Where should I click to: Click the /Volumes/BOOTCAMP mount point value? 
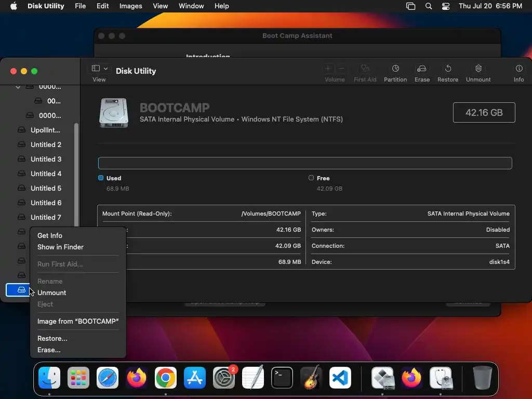click(271, 214)
